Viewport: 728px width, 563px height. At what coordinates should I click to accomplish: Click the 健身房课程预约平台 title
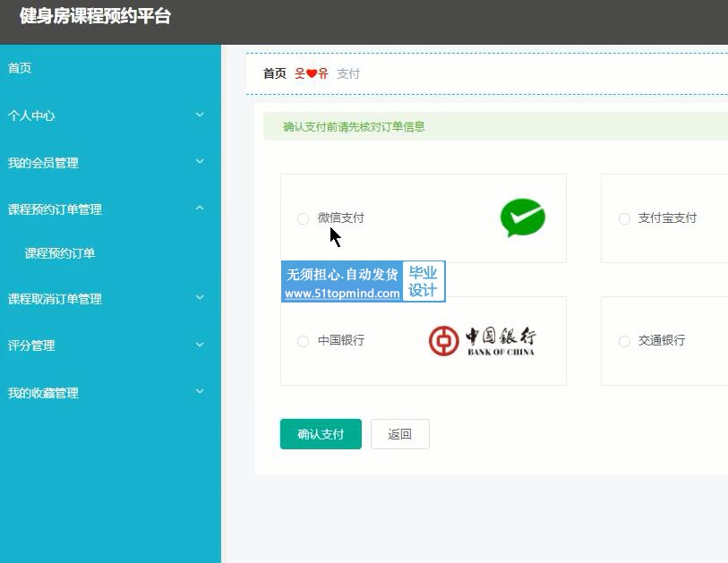[x=95, y=16]
